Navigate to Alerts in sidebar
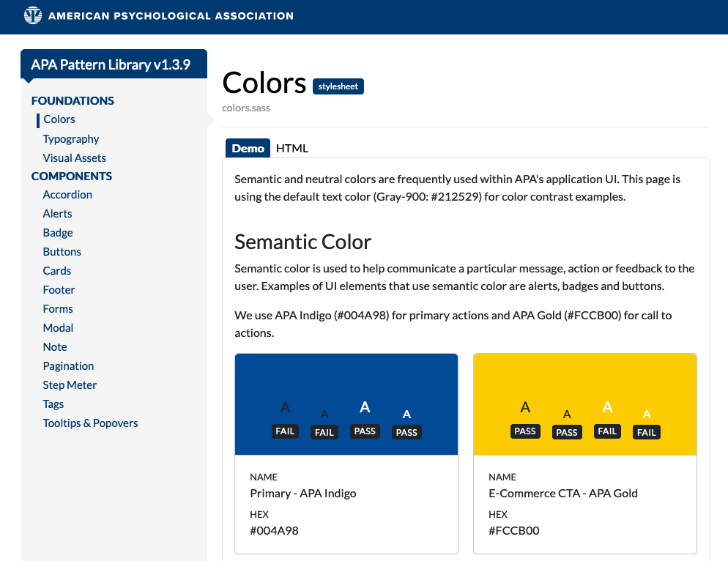 pos(57,214)
